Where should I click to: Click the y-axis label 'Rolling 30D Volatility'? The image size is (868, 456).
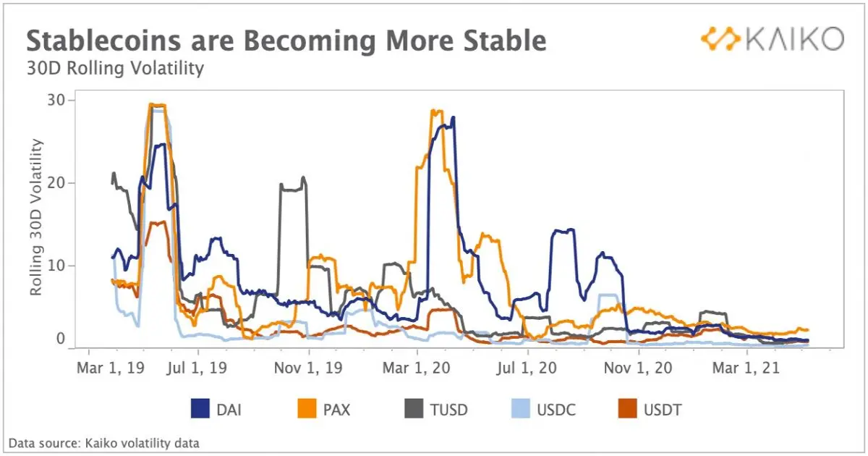[x=36, y=216]
